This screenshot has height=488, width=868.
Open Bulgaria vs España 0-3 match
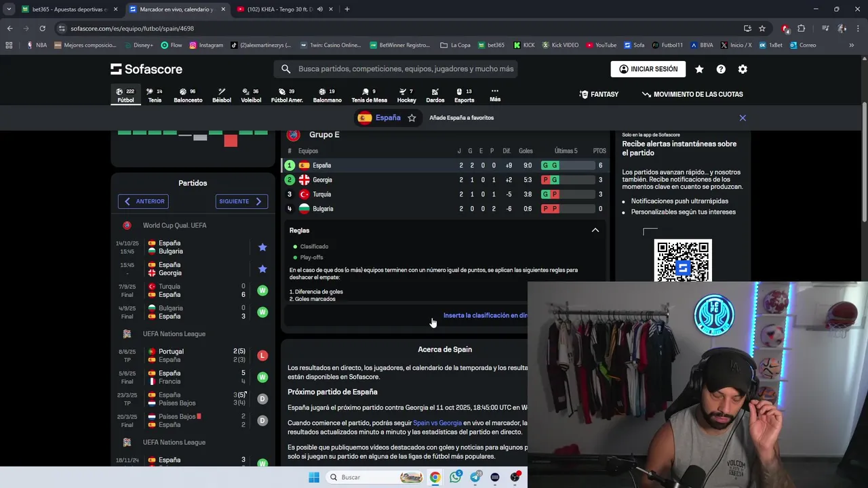click(x=193, y=312)
